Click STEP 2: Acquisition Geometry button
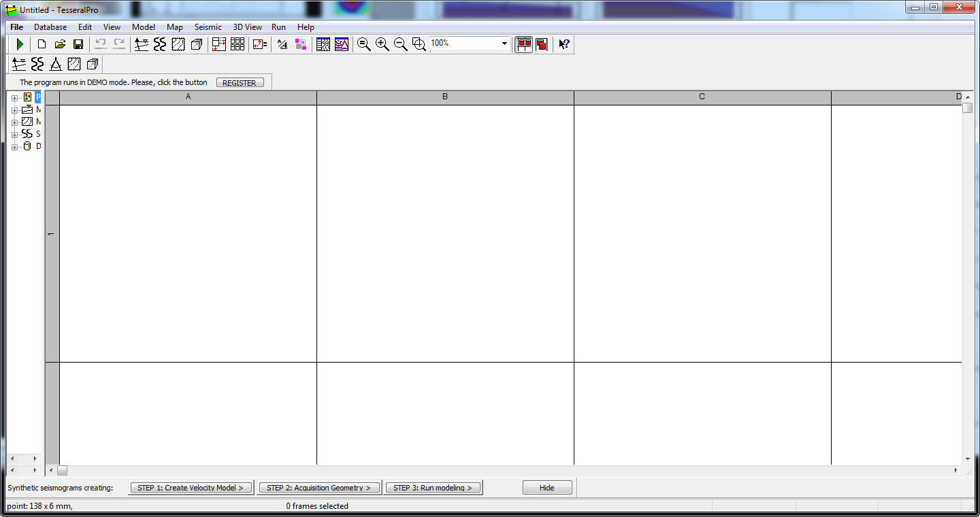980x517 pixels. (318, 488)
